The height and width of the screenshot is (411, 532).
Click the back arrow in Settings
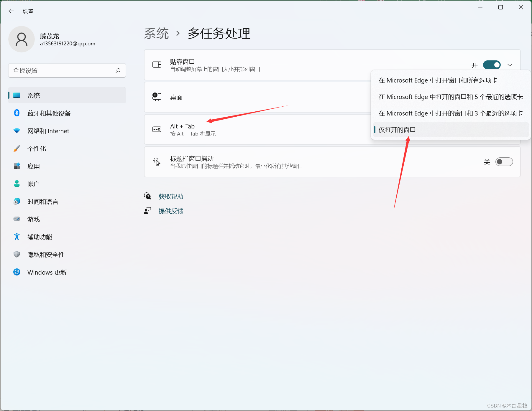tap(11, 11)
